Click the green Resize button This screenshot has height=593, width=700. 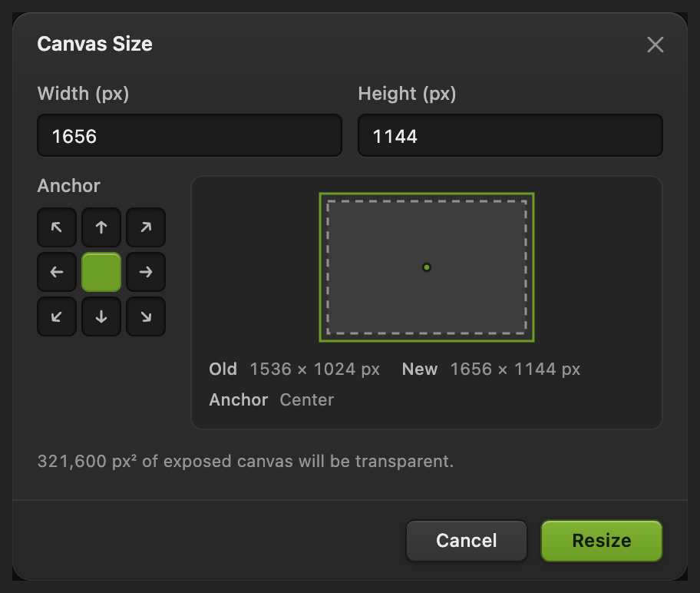coord(602,541)
